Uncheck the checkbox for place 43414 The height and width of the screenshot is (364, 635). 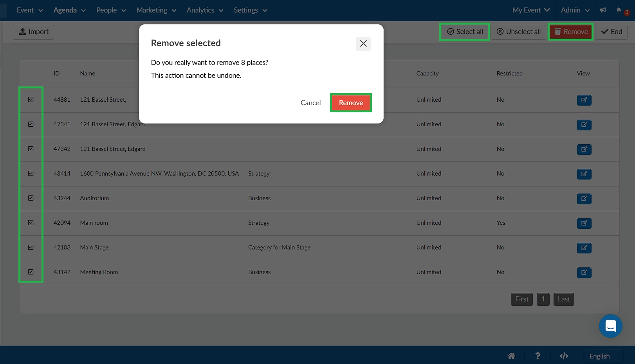click(x=31, y=174)
